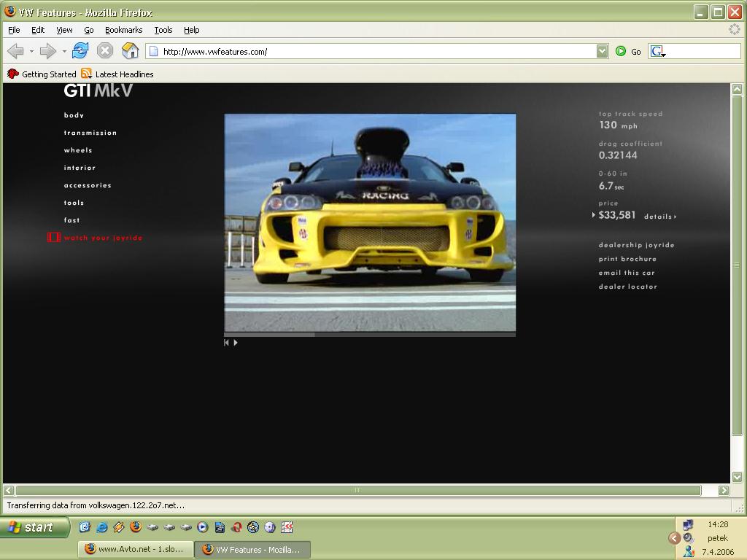This screenshot has height=560, width=747.
Task: Launch Internet Explorer from quick launch
Action: tap(102, 527)
